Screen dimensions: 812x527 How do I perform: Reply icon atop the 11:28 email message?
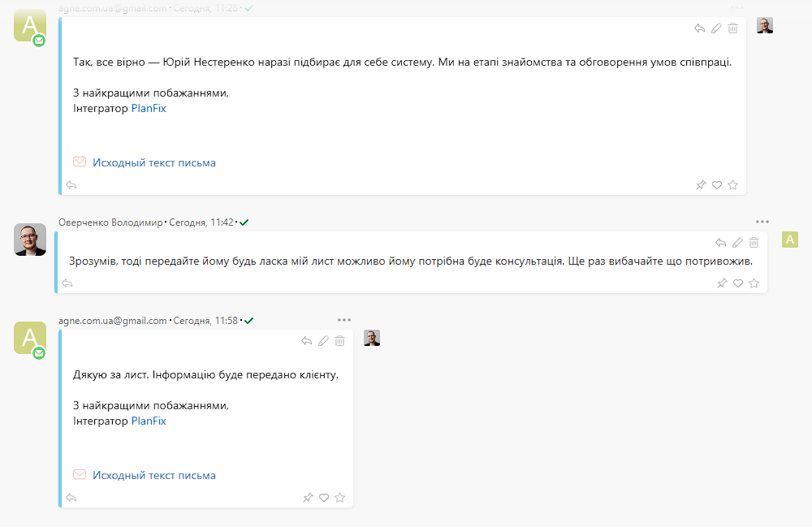[x=700, y=28]
